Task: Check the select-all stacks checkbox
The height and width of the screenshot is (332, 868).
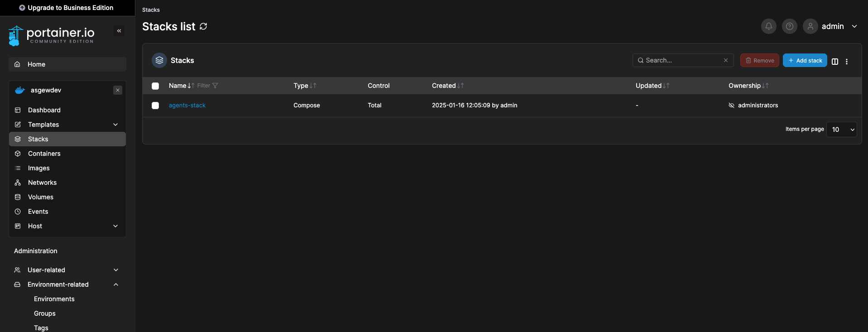Action: click(x=155, y=86)
